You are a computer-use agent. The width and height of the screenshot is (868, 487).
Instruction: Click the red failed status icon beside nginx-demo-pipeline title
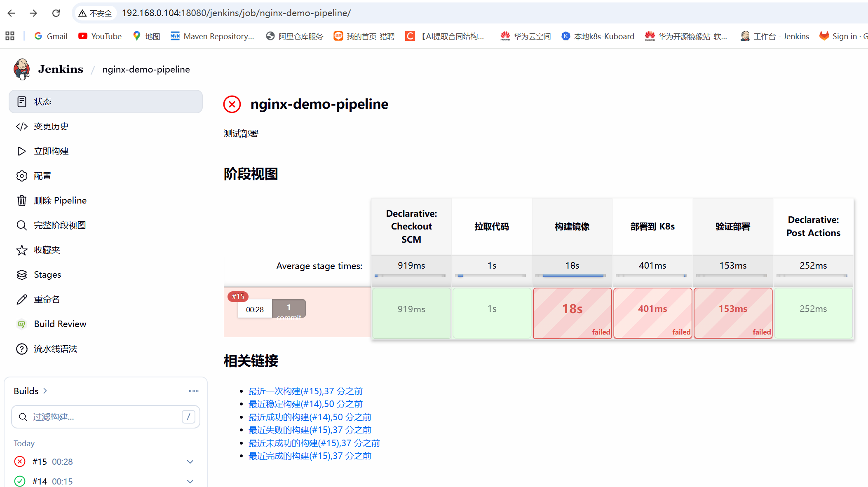[232, 104]
